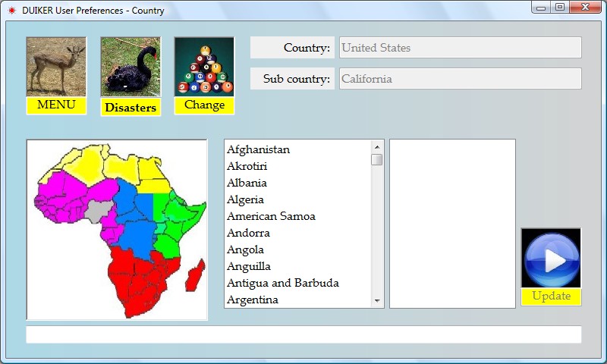Select Afghanistan in the country list
607x364 pixels.
(259, 149)
